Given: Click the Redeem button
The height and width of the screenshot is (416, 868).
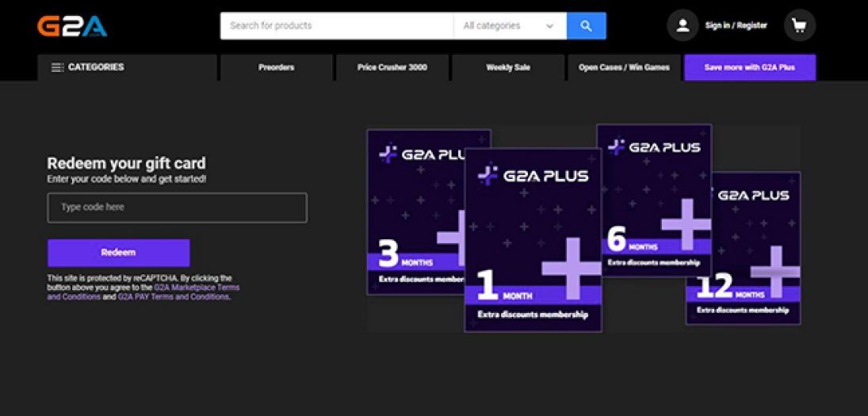Looking at the screenshot, I should [x=118, y=253].
